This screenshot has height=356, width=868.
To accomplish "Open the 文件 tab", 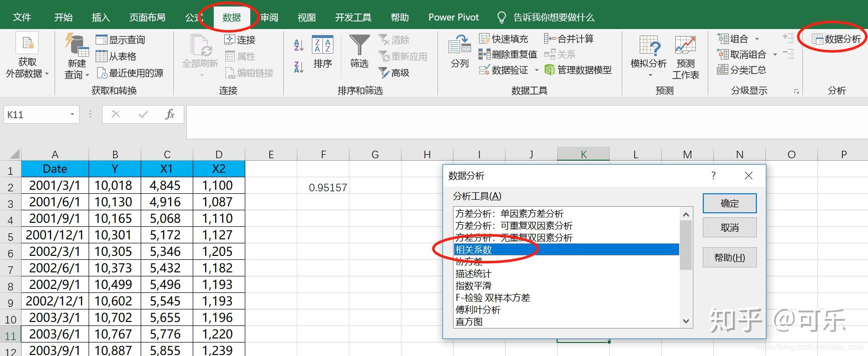I will pos(22,18).
